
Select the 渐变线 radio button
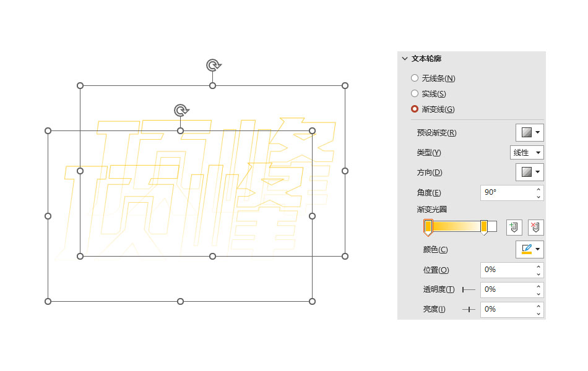[x=414, y=108]
